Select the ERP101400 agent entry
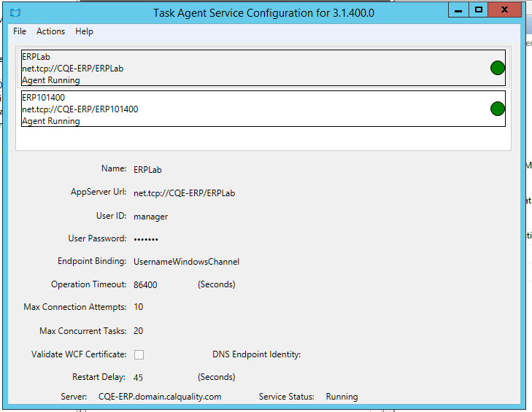 tap(263, 109)
